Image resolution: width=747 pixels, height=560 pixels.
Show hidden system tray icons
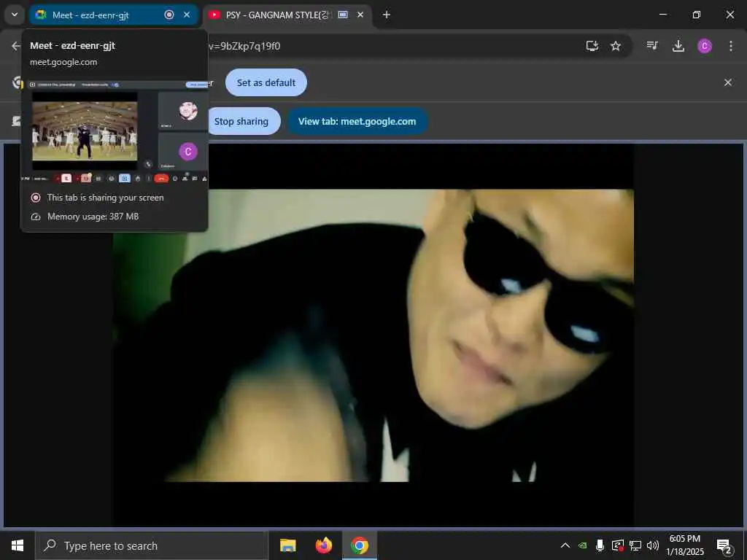click(565, 545)
